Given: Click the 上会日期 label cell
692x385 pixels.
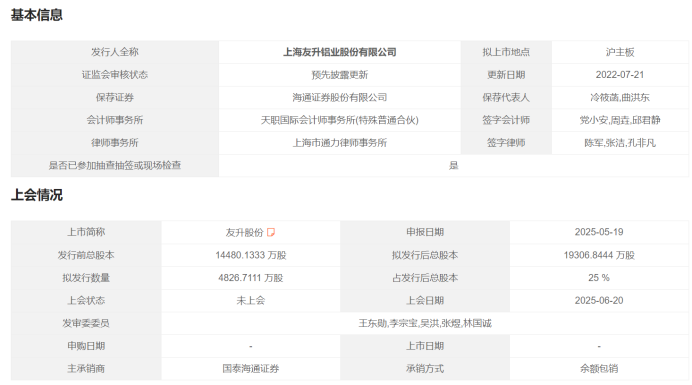Looking at the screenshot, I should point(425,301).
